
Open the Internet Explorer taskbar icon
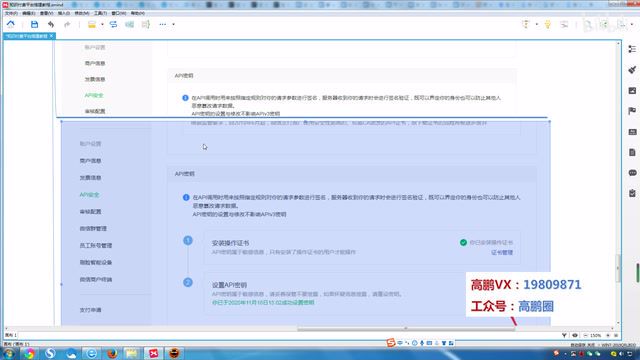91,353
